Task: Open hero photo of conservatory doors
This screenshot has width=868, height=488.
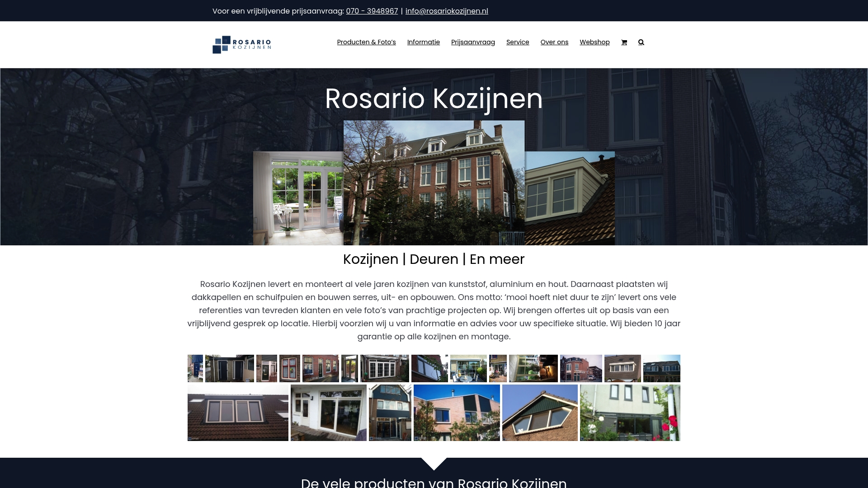Action: (x=298, y=198)
